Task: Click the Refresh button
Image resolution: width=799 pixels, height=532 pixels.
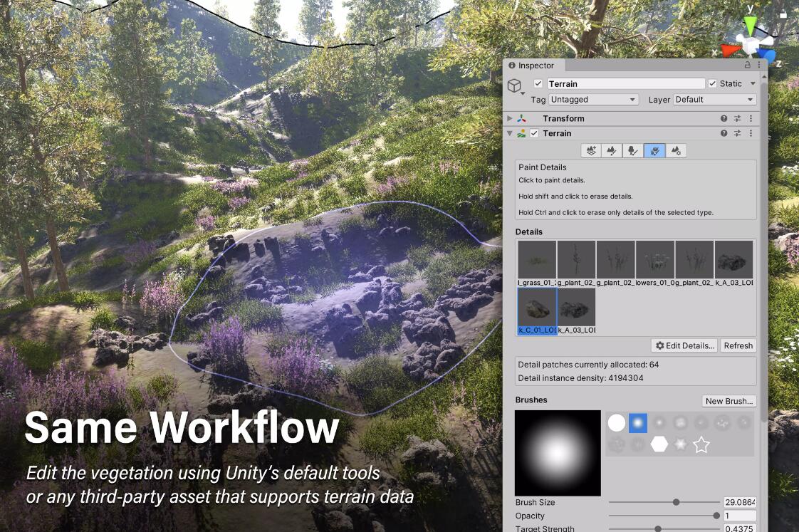Action: coord(738,345)
